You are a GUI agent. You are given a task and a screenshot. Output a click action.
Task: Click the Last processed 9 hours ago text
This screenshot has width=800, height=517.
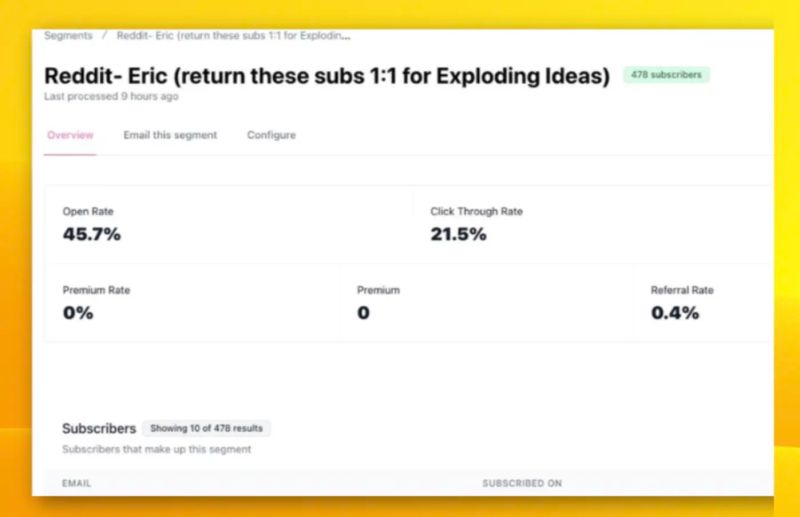[111, 97]
